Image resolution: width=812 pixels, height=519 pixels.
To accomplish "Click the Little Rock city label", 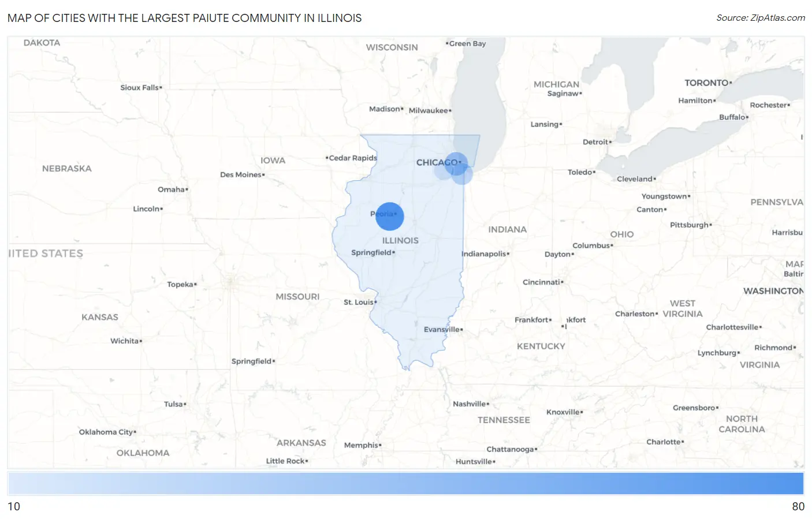I will [286, 461].
